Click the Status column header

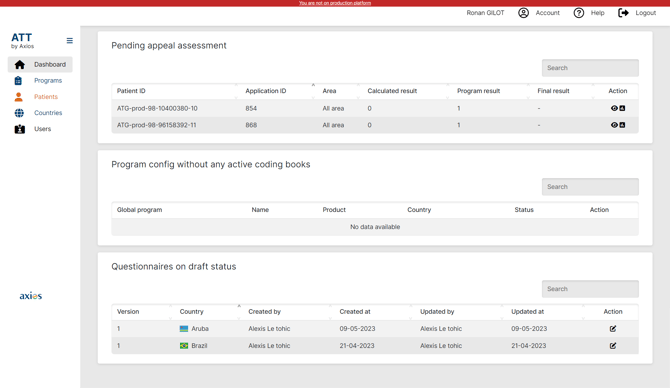(524, 210)
